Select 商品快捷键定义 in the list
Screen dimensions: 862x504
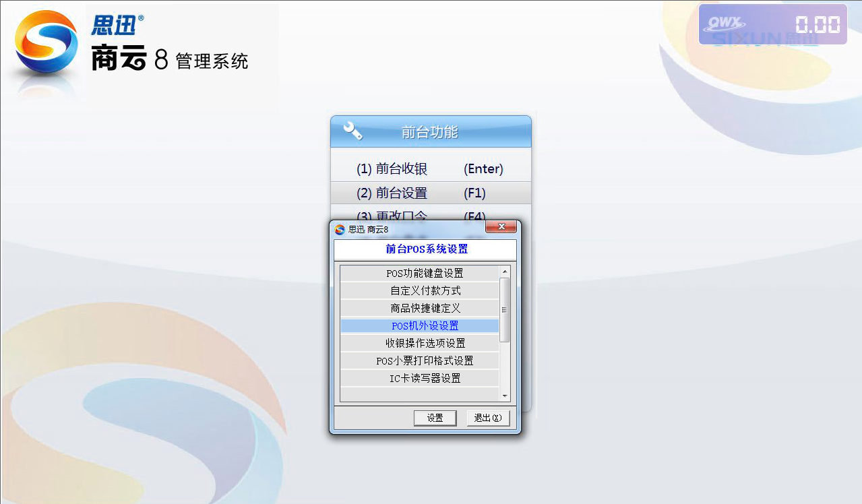419,309
